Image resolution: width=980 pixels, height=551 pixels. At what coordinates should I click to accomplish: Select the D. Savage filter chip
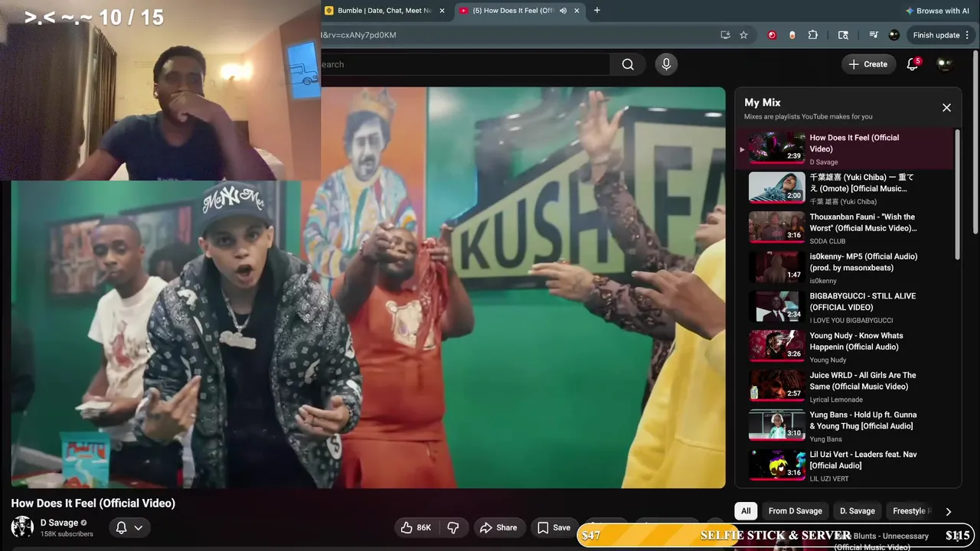click(x=857, y=511)
